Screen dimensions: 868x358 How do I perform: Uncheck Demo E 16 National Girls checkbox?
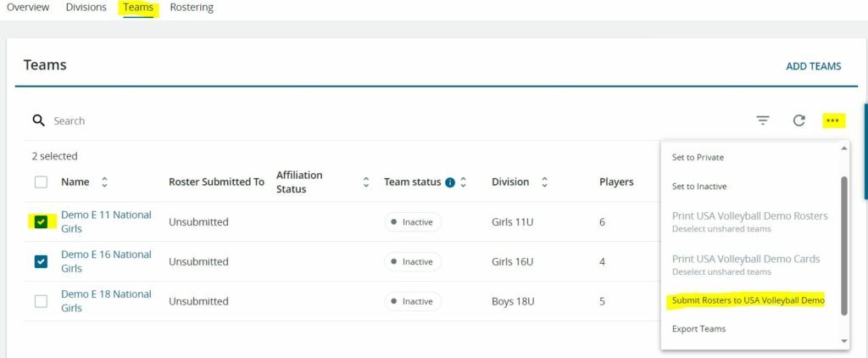(x=41, y=261)
